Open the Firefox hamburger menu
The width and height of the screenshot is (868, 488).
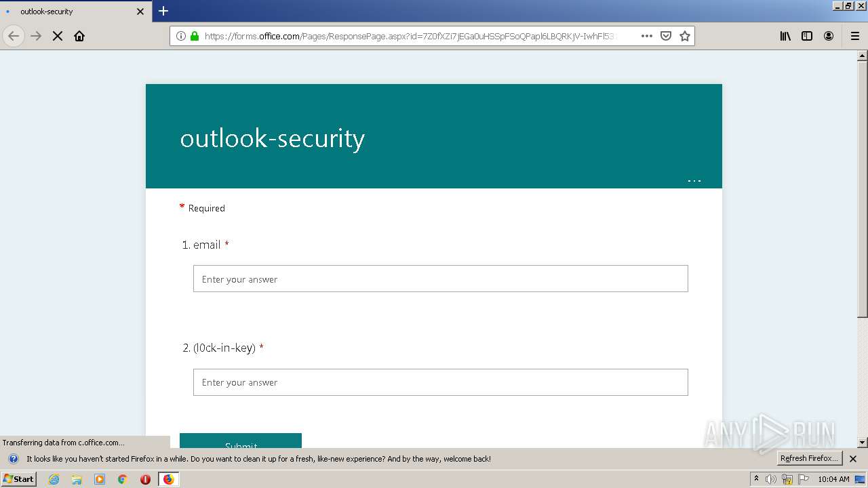coord(854,36)
